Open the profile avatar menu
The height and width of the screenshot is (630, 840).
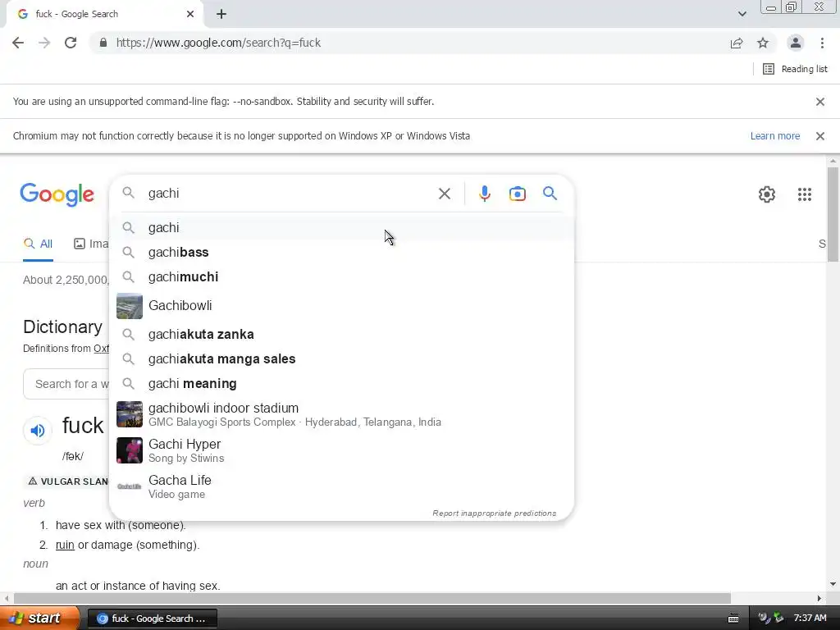pos(796,43)
